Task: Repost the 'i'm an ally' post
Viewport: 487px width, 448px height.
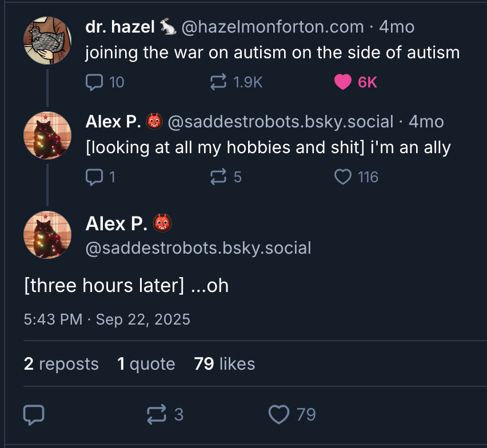Action: coord(218,177)
